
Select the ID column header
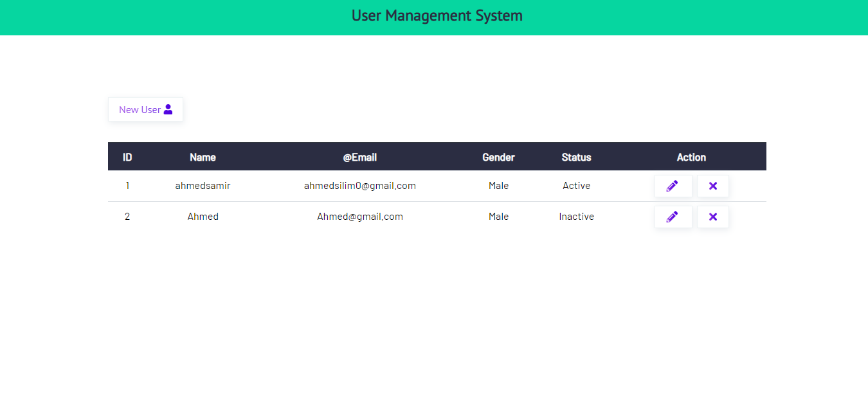[x=127, y=157]
